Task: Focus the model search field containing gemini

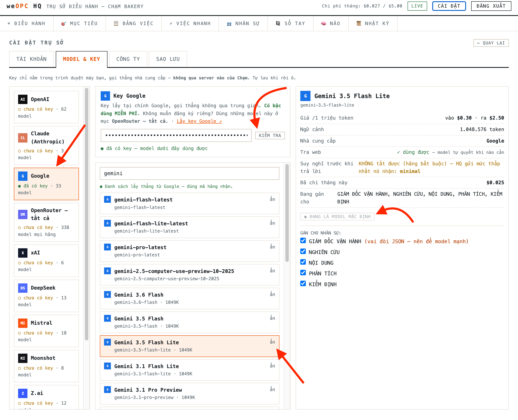Action: (x=189, y=173)
